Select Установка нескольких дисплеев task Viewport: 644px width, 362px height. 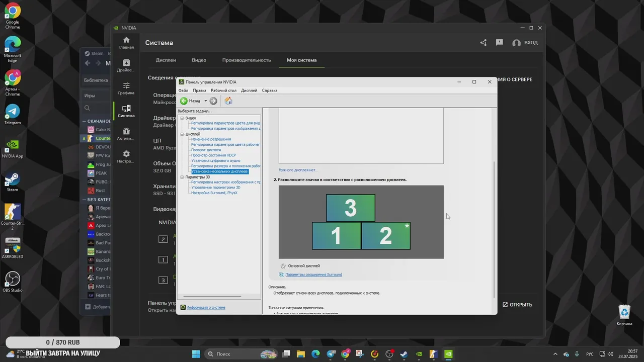[x=219, y=171]
